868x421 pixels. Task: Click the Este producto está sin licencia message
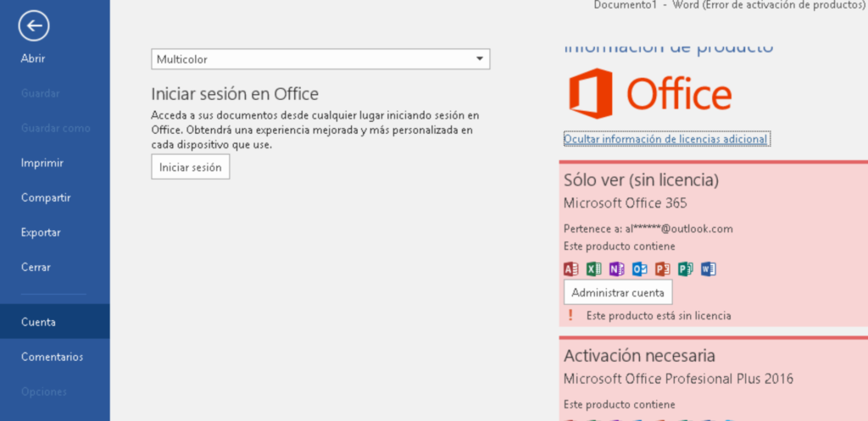(x=659, y=316)
